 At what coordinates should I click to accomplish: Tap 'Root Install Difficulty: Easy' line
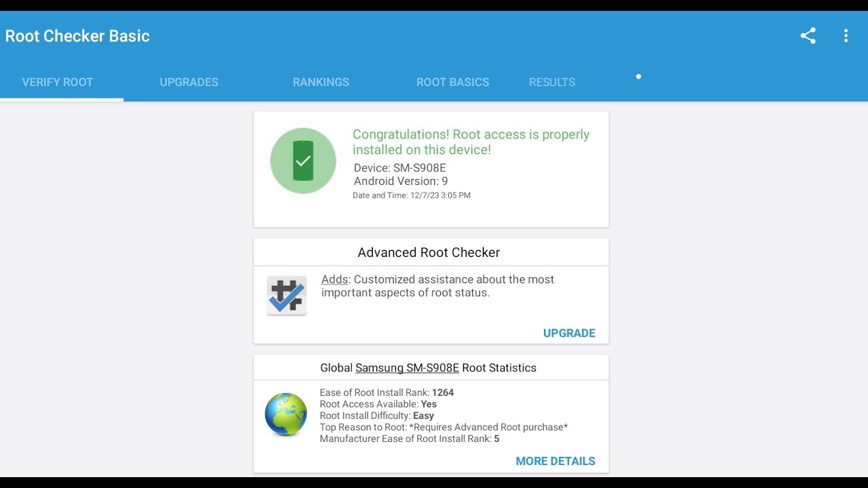pyautogui.click(x=376, y=415)
